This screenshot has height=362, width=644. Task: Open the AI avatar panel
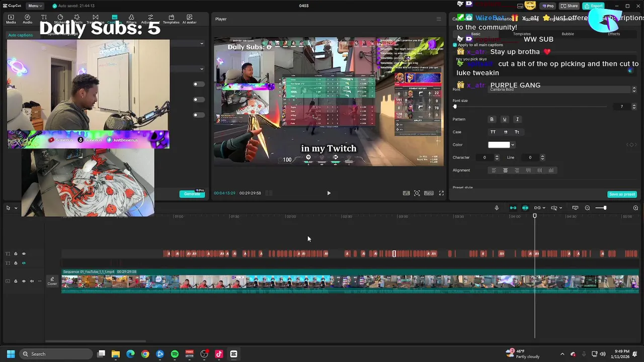tap(189, 19)
